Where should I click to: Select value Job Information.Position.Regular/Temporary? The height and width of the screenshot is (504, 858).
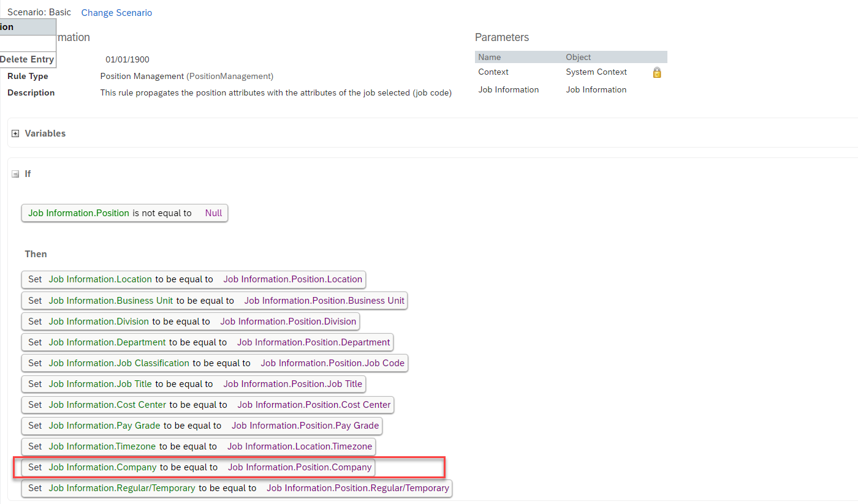click(358, 488)
